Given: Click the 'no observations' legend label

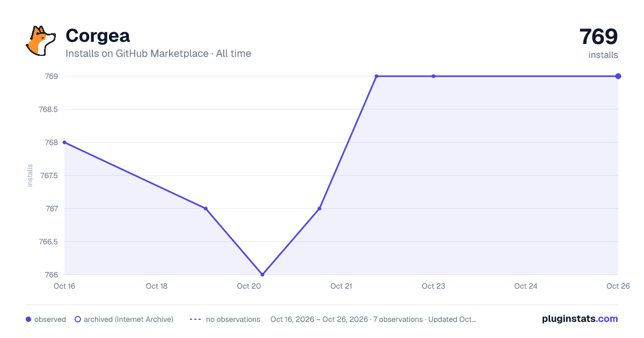Looking at the screenshot, I should pos(233,319).
